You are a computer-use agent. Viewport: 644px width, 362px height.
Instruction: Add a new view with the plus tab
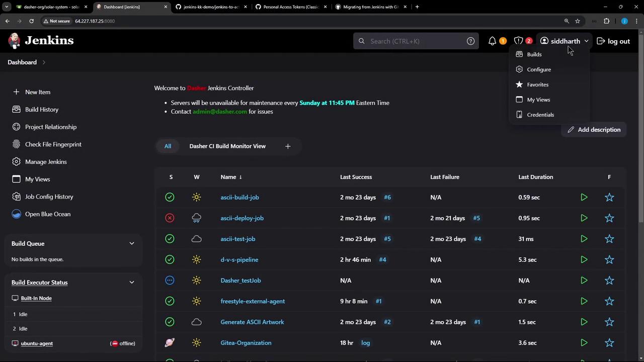[x=288, y=146]
